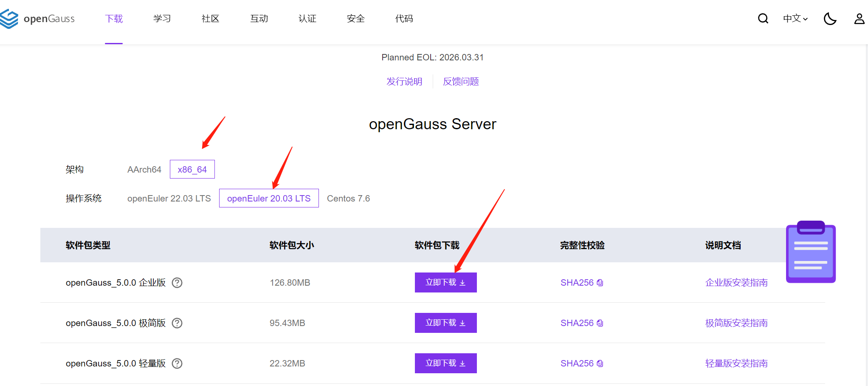Click the Planned EOL date text

[x=432, y=57]
